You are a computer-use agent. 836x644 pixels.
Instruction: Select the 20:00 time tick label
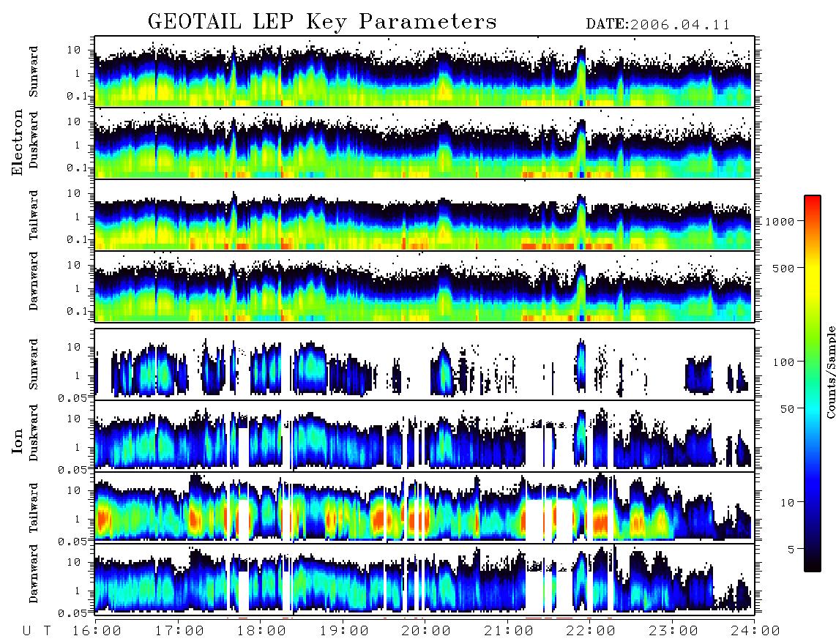point(426,631)
